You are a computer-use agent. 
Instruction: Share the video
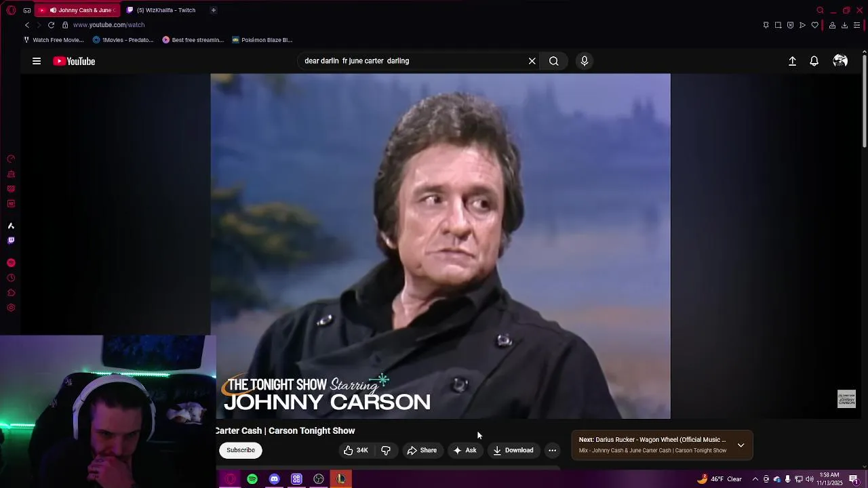pyautogui.click(x=422, y=450)
